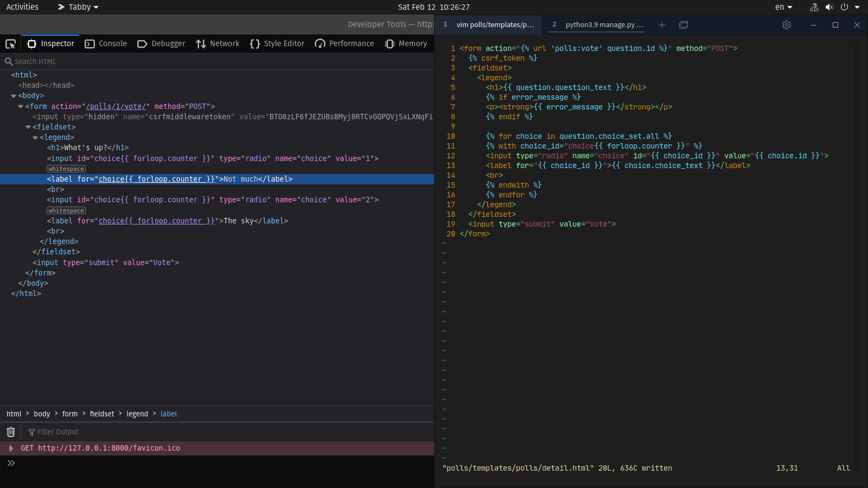868x488 pixels.
Task: Open the Console tab
Action: point(106,43)
